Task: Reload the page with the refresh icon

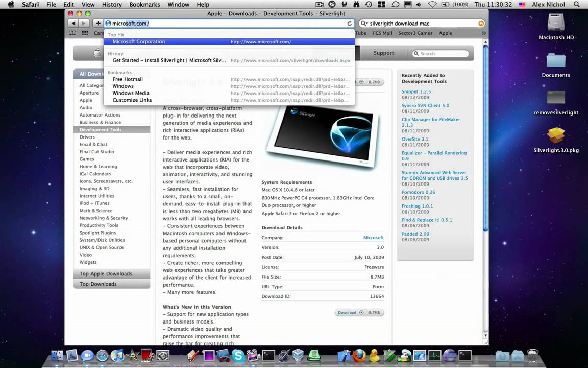Action: point(350,24)
